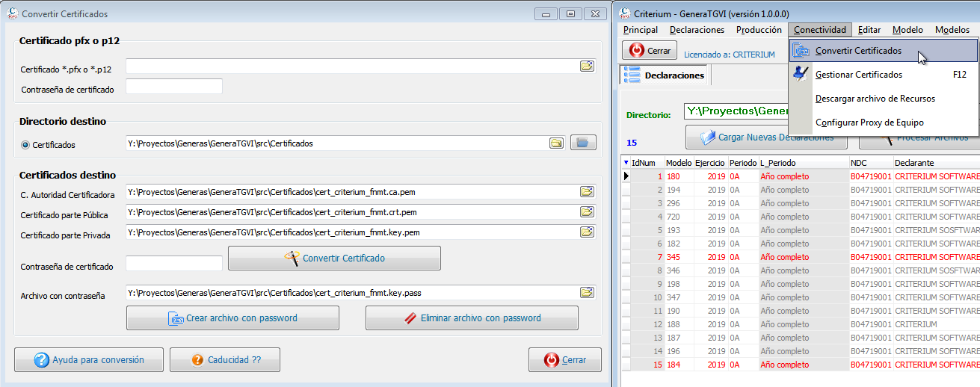Click Cerrar in Convertir Certificados dialog
The image size is (980, 387).
564,359
